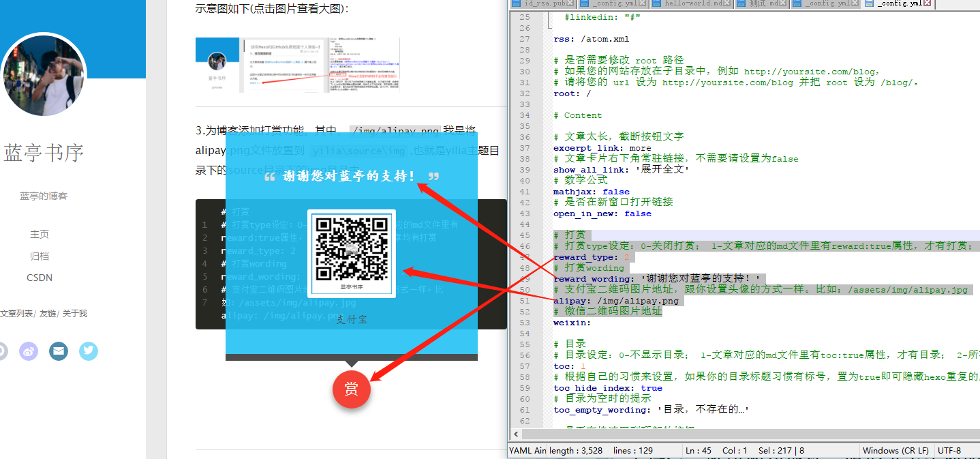Click the length : 3,528 status entry
980x459 pixels.
pos(575,450)
